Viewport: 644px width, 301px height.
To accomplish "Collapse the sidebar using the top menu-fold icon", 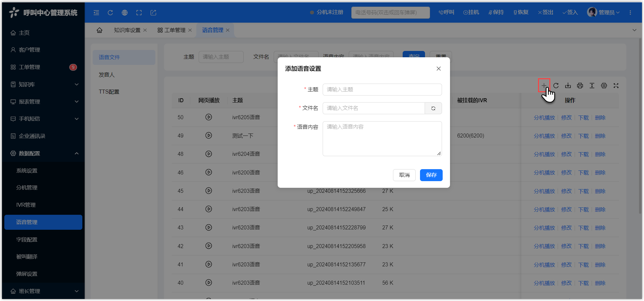I will 96,13.
